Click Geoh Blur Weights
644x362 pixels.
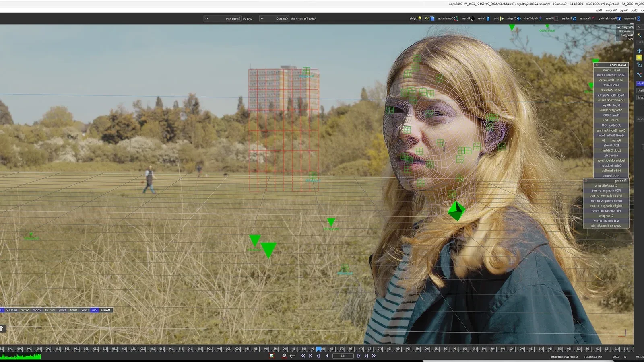click(611, 95)
